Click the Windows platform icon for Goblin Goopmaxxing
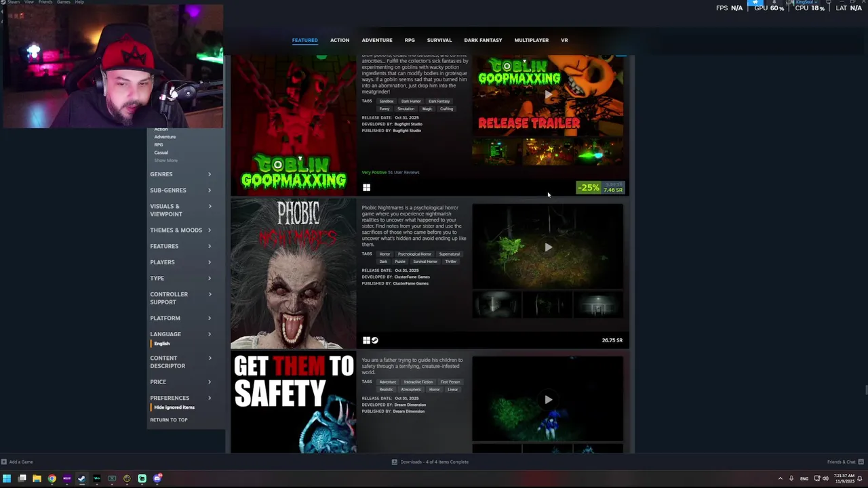868x488 pixels. [366, 188]
